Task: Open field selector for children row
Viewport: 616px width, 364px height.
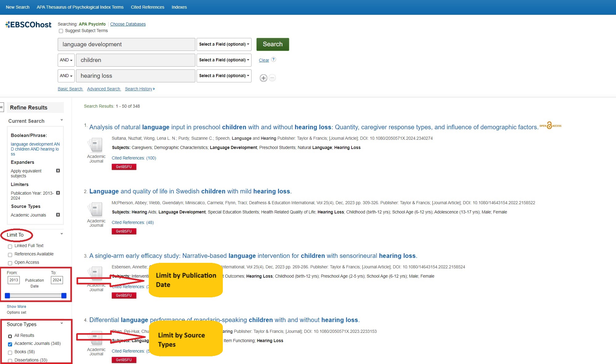Action: 224,60
